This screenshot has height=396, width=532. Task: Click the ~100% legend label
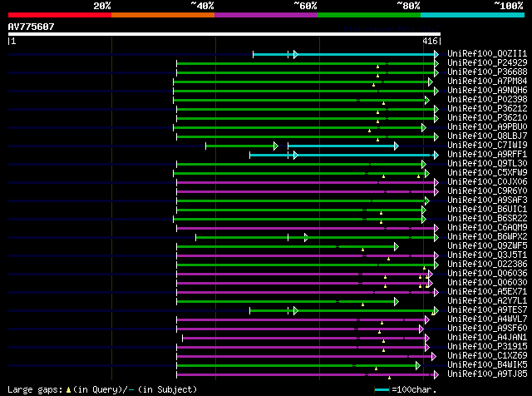pyautogui.click(x=509, y=6)
